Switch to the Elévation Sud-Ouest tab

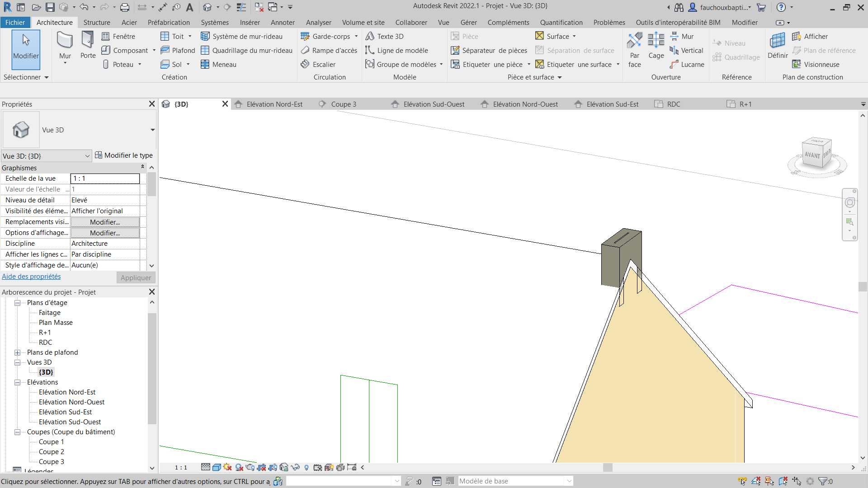click(x=433, y=104)
